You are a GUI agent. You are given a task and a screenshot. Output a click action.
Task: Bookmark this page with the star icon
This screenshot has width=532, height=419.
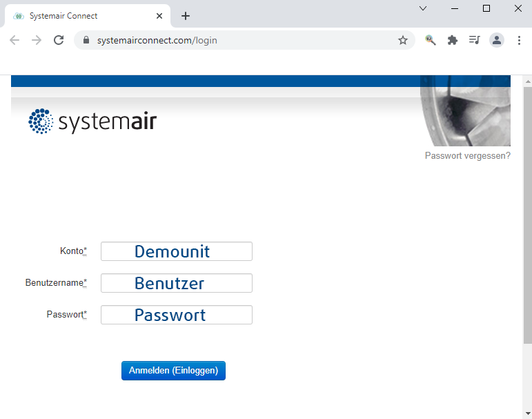click(403, 40)
